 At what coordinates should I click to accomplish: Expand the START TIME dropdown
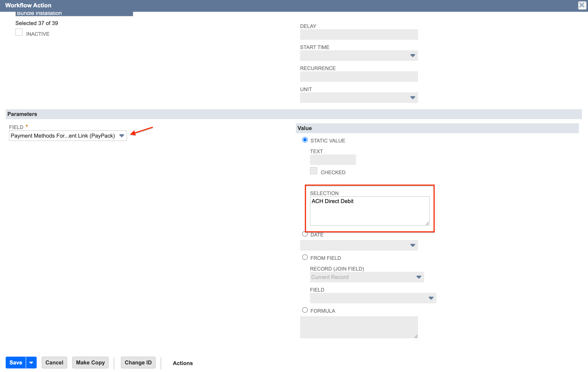(412, 56)
